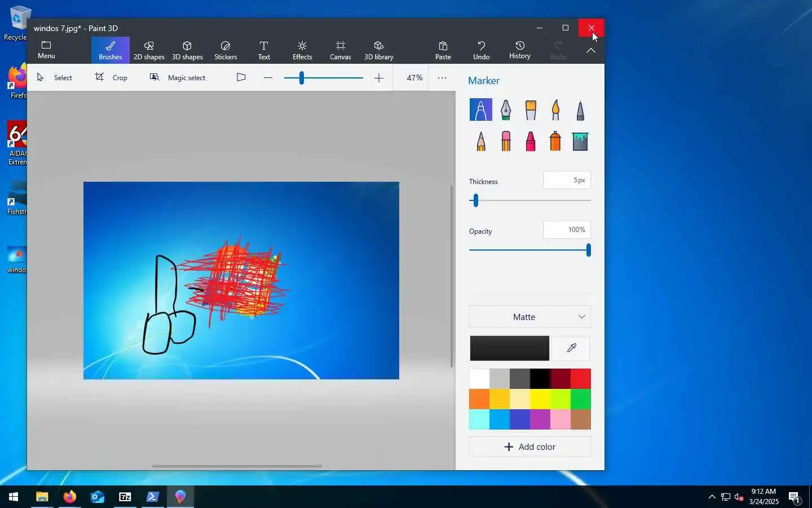Pick the orange color swatch
Screen dimensions: 812x508
(x=479, y=399)
